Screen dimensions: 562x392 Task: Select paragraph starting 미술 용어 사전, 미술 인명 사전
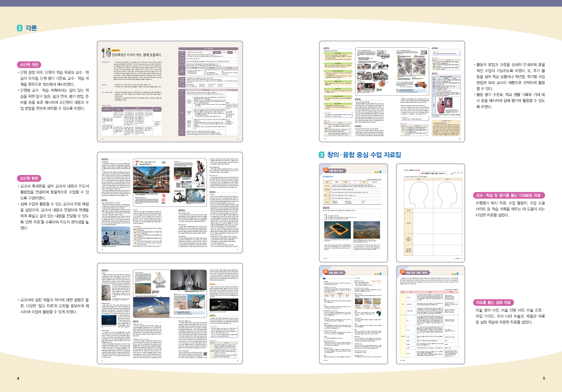click(x=510, y=316)
